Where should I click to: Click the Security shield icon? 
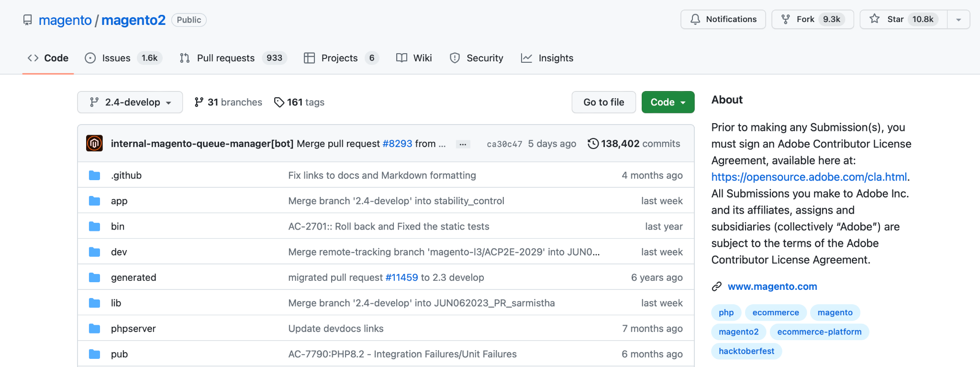pyautogui.click(x=455, y=58)
